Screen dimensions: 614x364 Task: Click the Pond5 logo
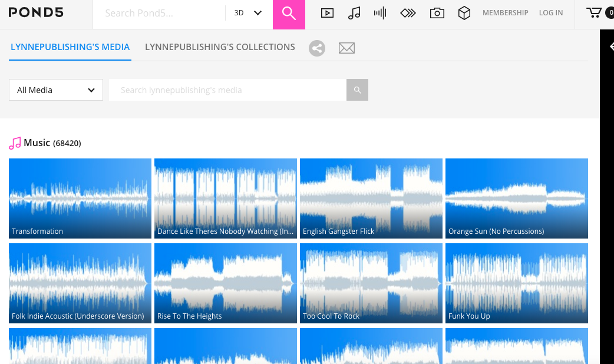[x=36, y=12]
